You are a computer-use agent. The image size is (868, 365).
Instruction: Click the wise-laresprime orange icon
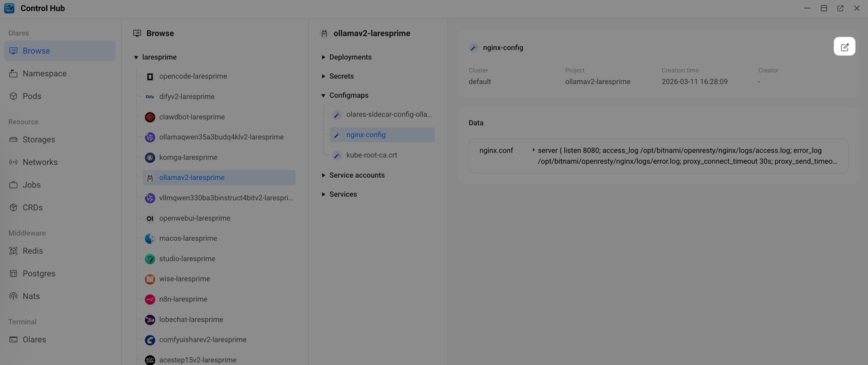coord(150,279)
